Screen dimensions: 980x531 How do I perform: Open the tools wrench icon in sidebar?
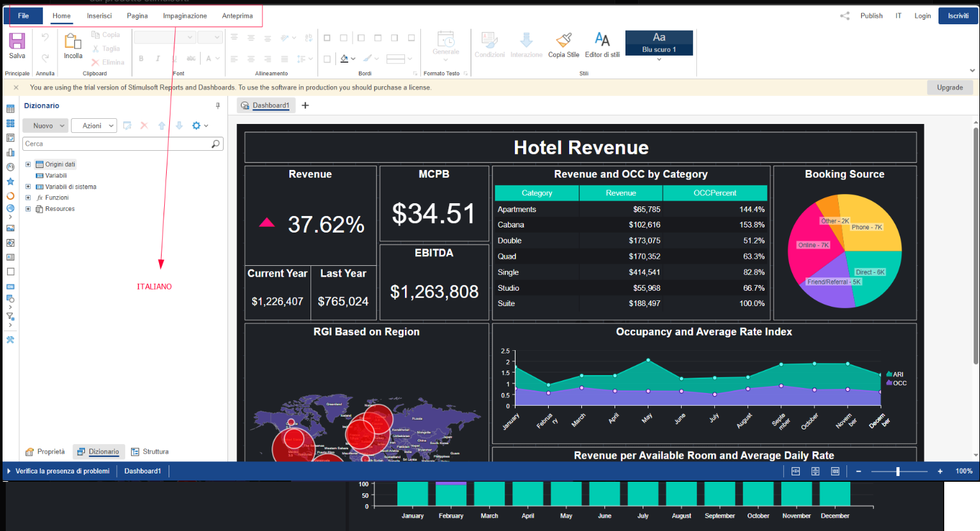click(x=10, y=340)
